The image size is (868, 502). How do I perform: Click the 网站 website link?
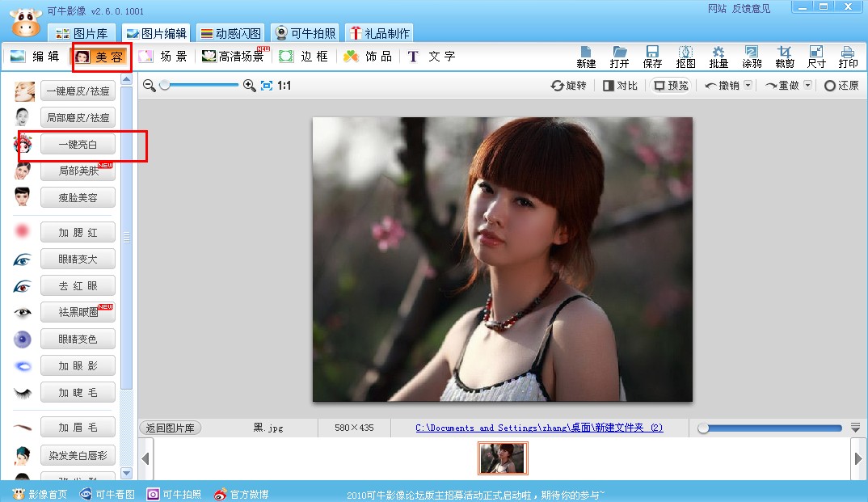717,8
